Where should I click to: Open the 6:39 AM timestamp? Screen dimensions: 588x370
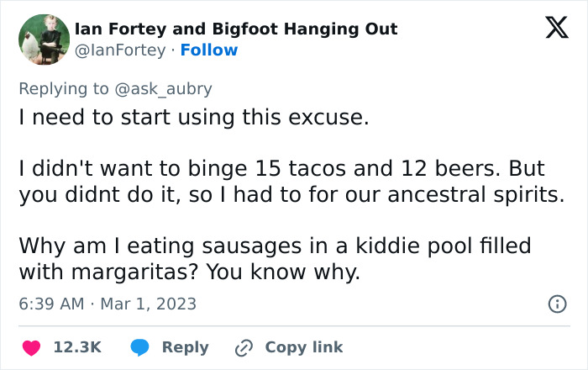51,304
